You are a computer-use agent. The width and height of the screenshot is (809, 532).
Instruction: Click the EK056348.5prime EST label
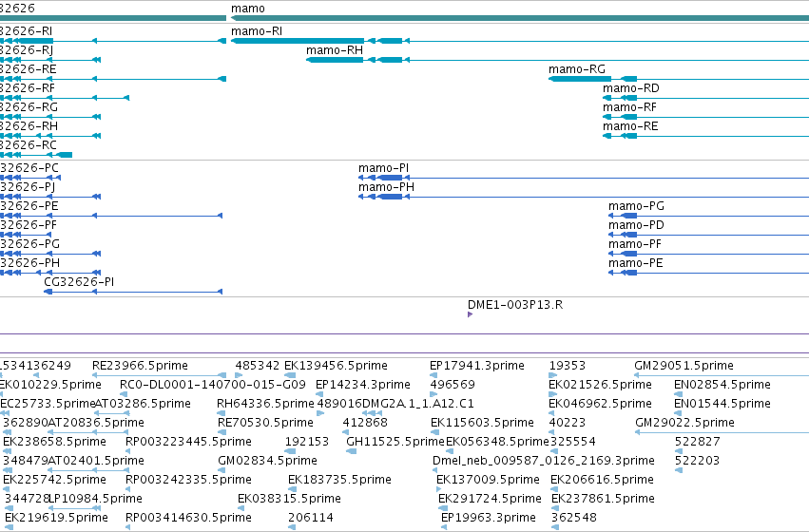[x=497, y=442]
